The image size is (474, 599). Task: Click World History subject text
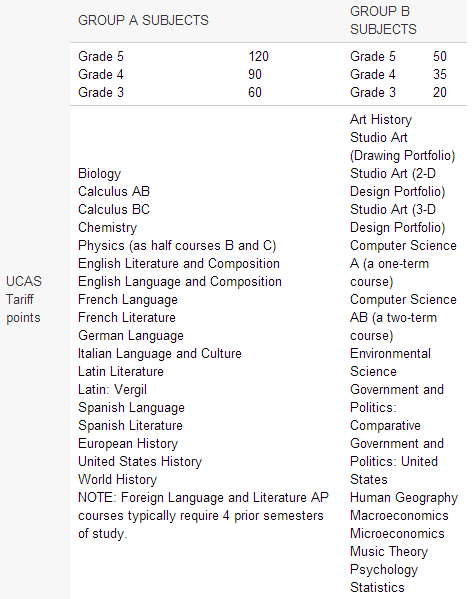pos(117,480)
